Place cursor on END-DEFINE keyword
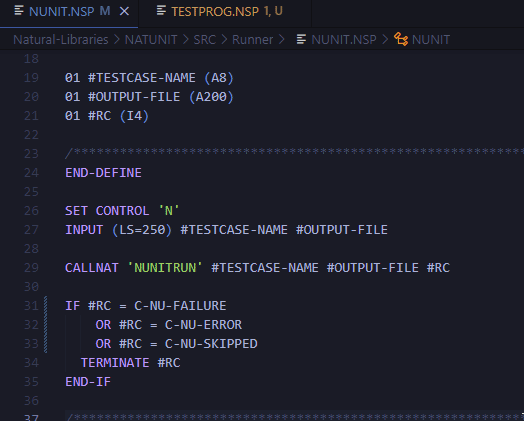The height and width of the screenshot is (421, 524). pyautogui.click(x=103, y=173)
